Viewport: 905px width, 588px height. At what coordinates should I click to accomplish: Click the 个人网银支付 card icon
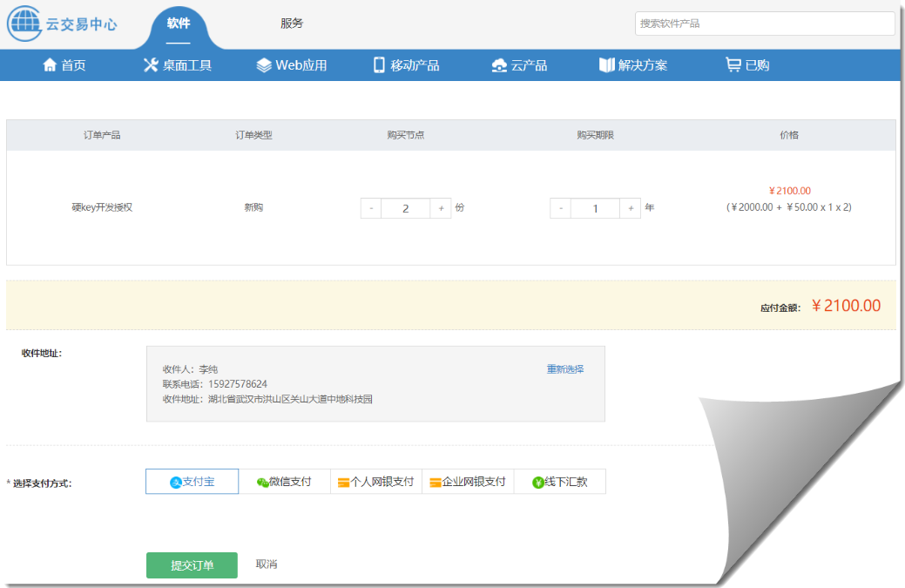coord(343,483)
